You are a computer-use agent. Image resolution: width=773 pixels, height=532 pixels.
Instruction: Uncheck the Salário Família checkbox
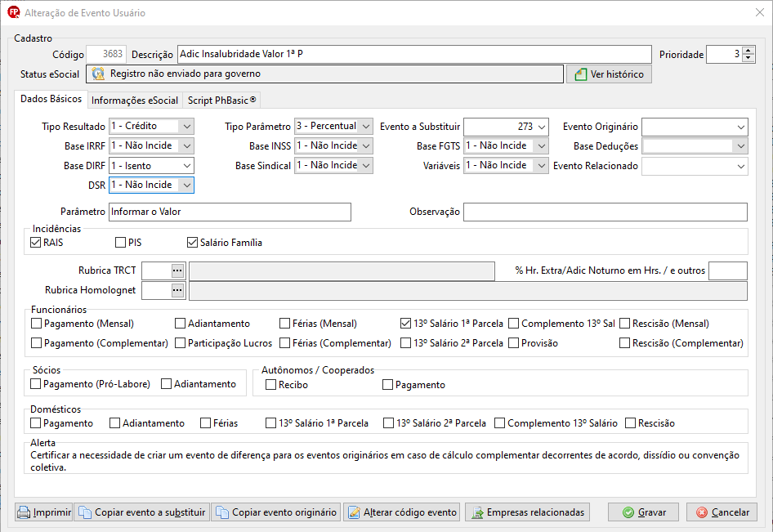pos(192,243)
